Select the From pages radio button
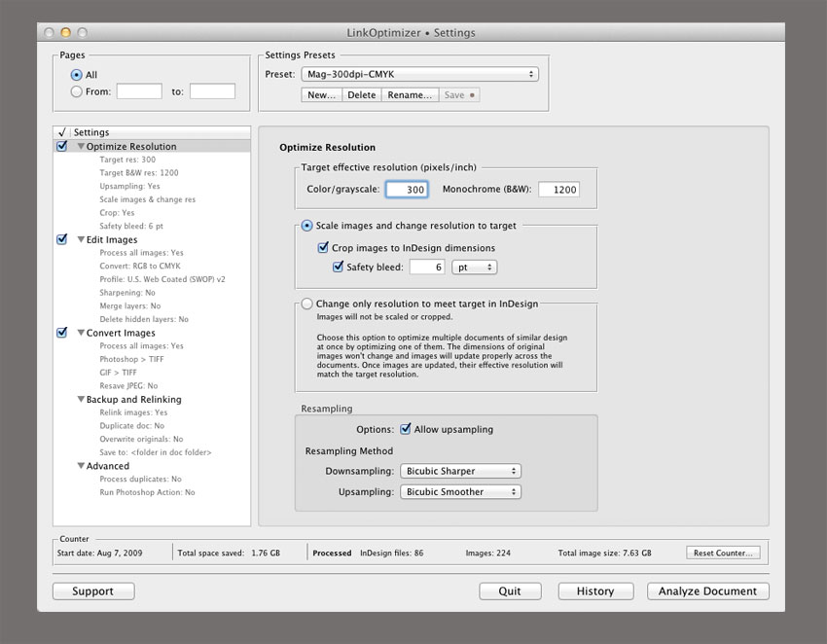This screenshot has height=644, width=827. point(77,91)
